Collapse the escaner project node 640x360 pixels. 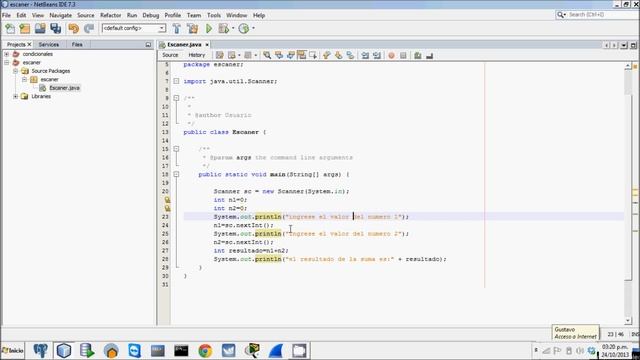7,62
